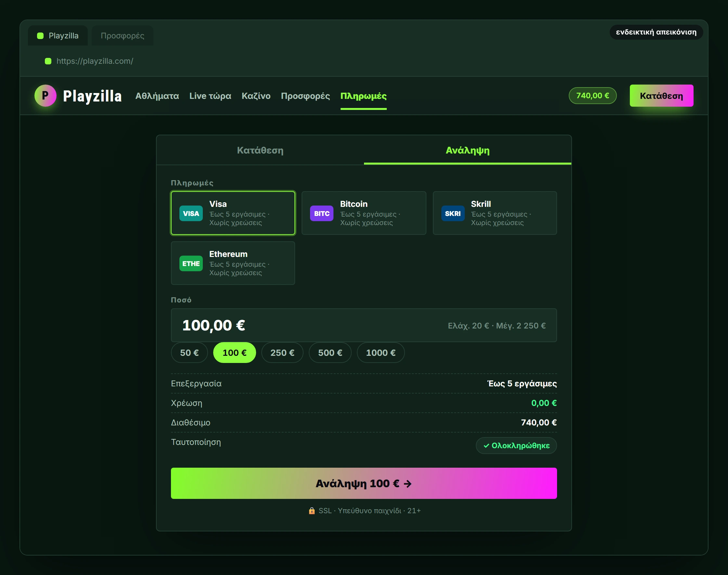Select Skrill payment method card
Screen dimensions: 728x575
(495, 213)
